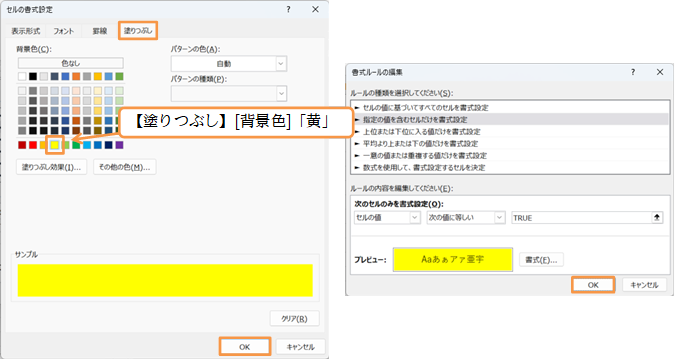Switch to the 表示形式 tab
Screen dimensions: 689x362
click(25, 31)
